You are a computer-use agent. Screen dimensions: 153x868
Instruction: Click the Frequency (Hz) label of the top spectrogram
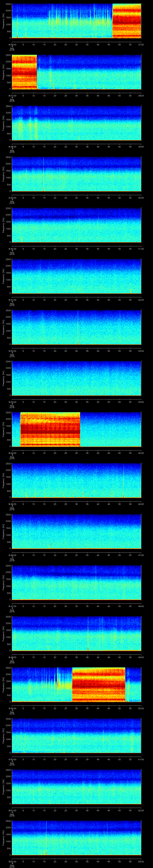[3, 21]
